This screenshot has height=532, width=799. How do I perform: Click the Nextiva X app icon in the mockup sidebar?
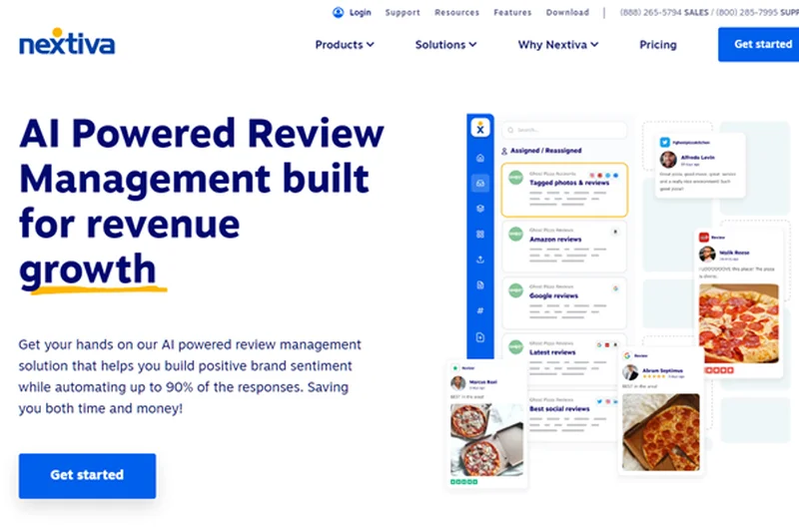pos(480,128)
